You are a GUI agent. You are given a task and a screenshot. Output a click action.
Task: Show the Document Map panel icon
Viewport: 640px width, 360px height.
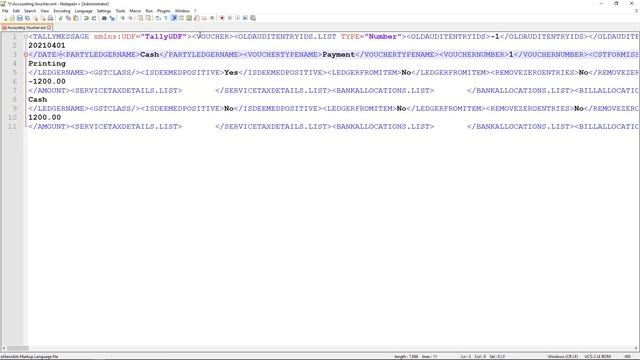tap(189, 18)
